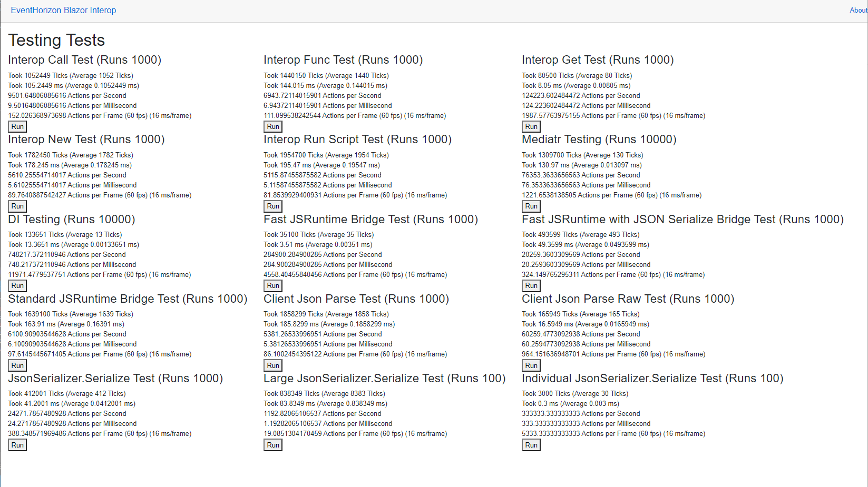Run the Client Json Parse Raw Test
This screenshot has height=487, width=868.
pos(531,365)
